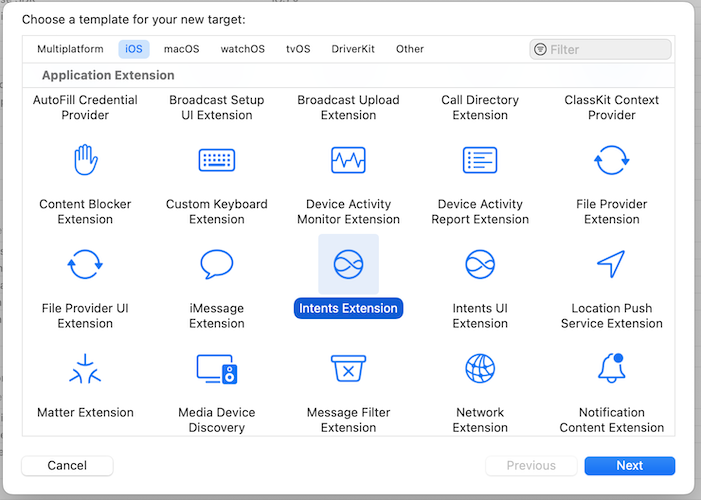Image resolution: width=701 pixels, height=500 pixels.
Task: Select the Message Filter Extension bin icon
Action: [348, 369]
